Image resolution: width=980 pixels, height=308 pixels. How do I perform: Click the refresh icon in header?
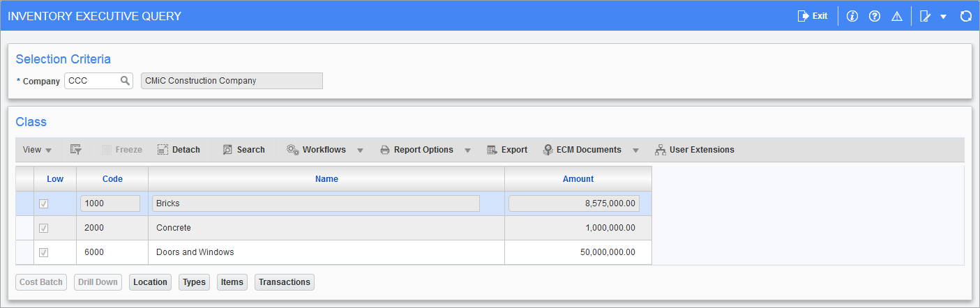pos(966,16)
